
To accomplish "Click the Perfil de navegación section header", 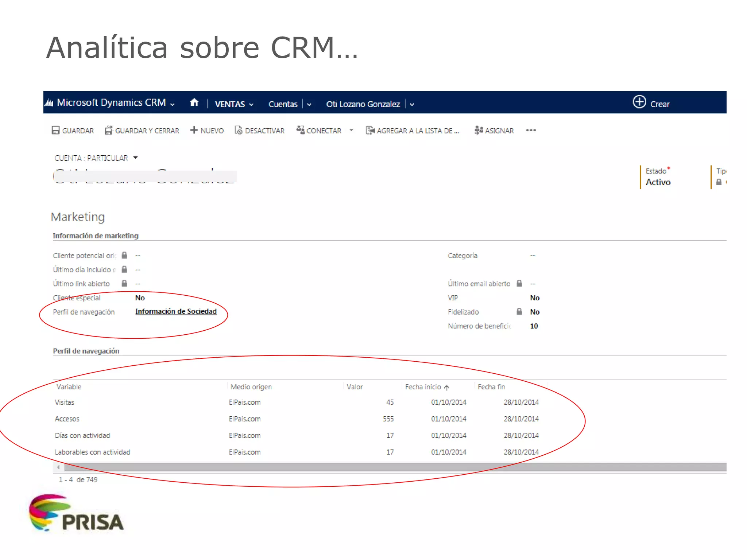I will (x=86, y=351).
